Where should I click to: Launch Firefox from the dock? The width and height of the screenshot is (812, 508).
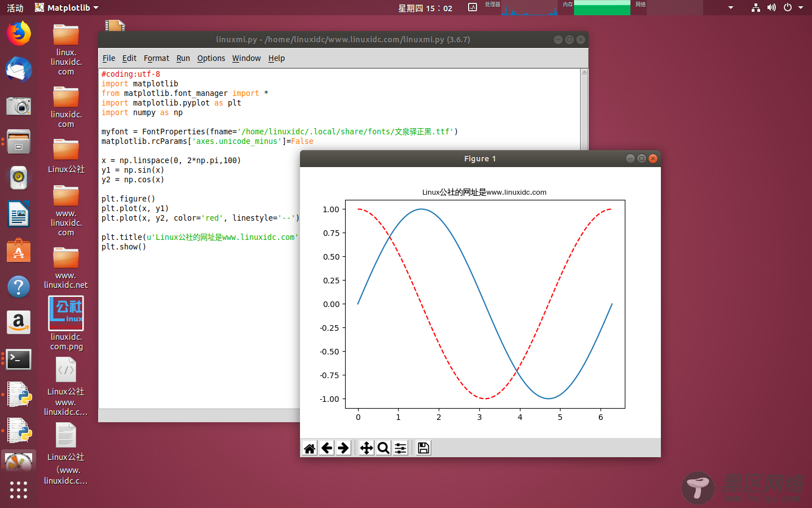tap(19, 33)
